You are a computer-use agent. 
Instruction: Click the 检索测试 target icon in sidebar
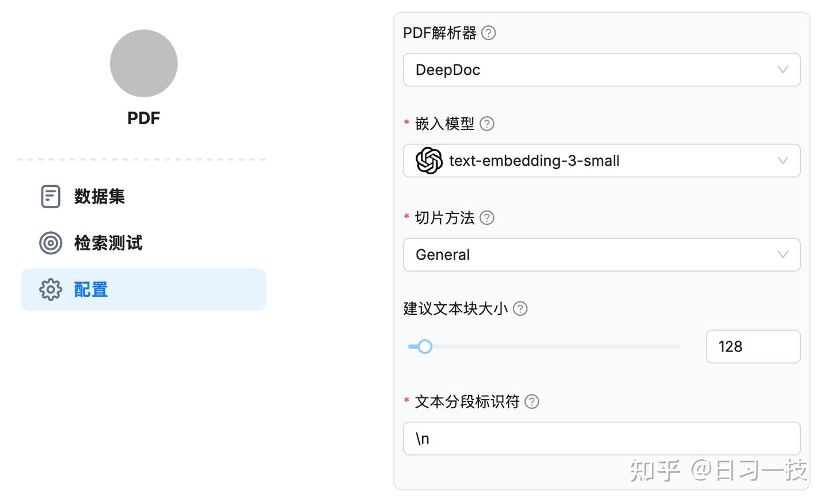tap(51, 243)
